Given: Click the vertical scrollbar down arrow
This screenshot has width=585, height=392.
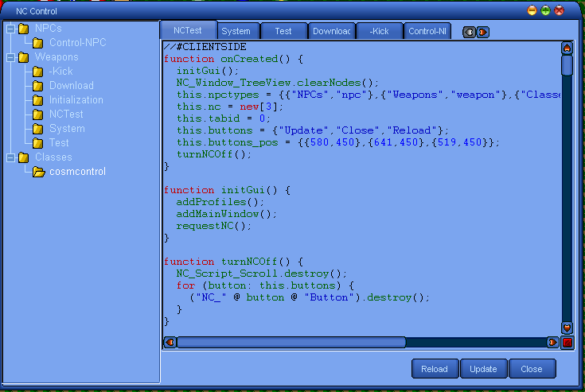Looking at the screenshot, I should coord(567,328).
